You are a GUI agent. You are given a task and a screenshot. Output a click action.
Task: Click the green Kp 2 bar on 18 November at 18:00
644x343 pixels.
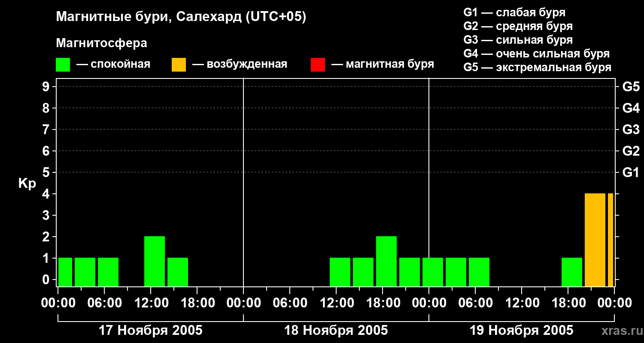point(386,261)
